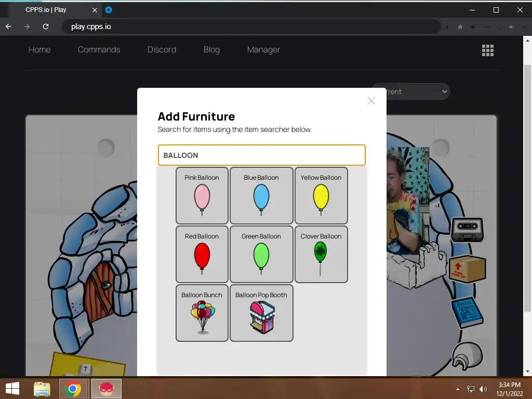Choose the Yellow Balloon item
The image size is (532, 399).
(321, 195)
